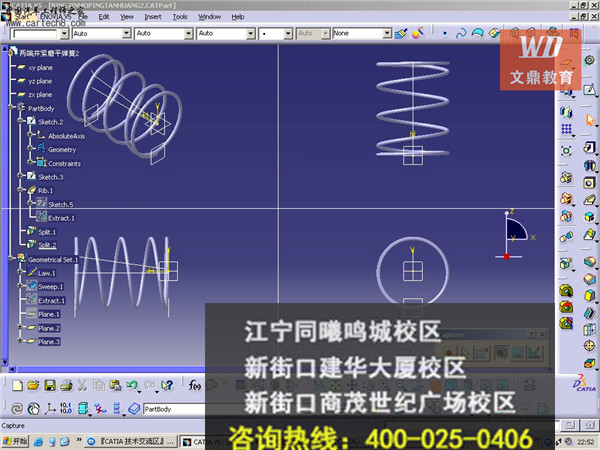Open the Help menu
This screenshot has width=600, height=450.
tap(238, 17)
